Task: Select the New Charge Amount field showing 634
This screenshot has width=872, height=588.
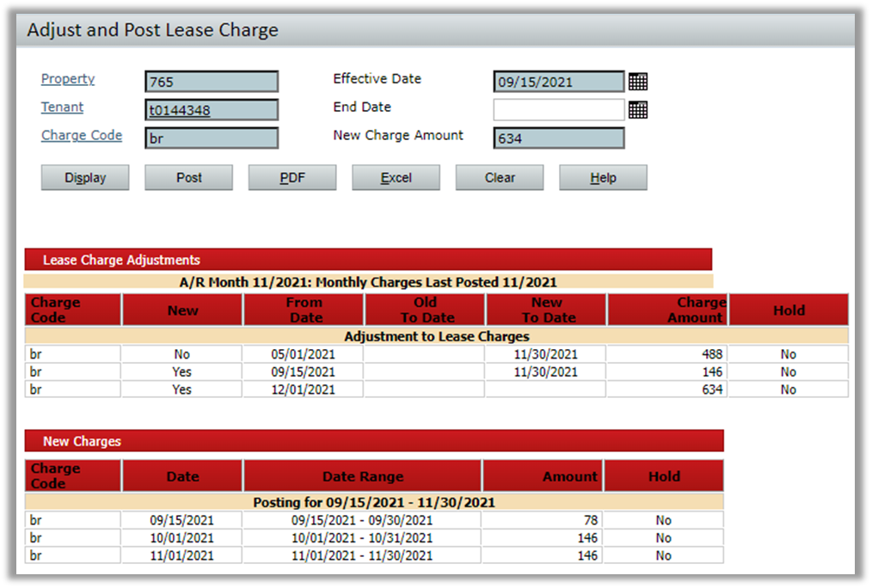Action: [556, 138]
